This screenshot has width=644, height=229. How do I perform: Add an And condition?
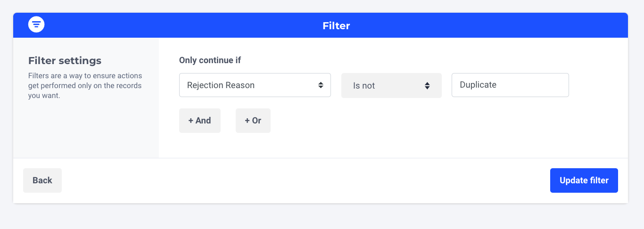(200, 121)
